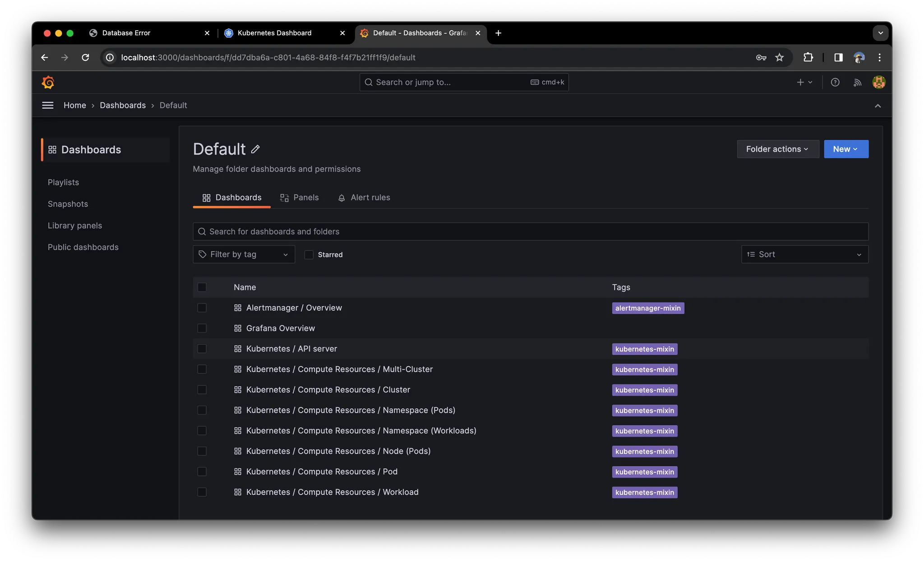Check the Starred filter checkbox

309,255
